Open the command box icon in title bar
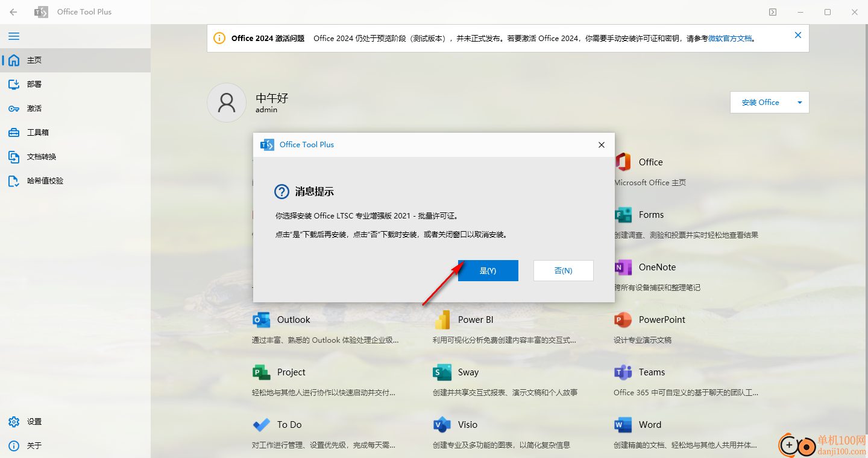 (x=773, y=12)
